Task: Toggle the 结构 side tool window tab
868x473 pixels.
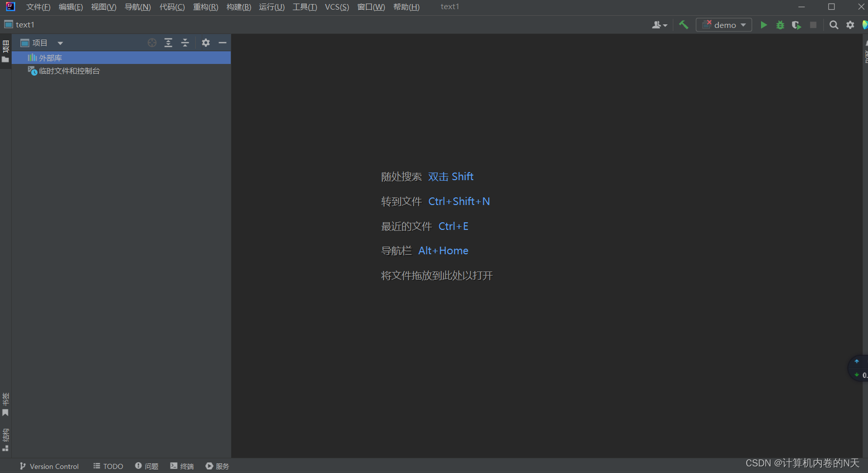Action: click(x=6, y=440)
